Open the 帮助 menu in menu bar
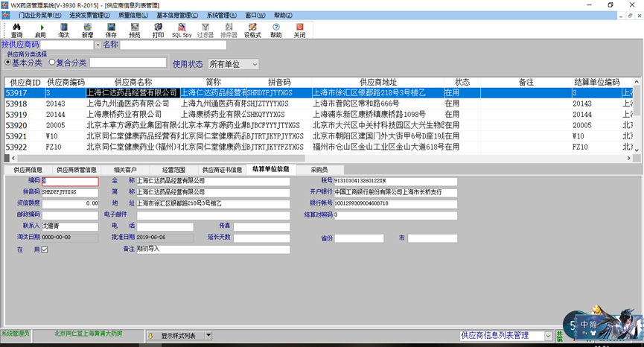This screenshot has height=347, width=644. point(283,15)
